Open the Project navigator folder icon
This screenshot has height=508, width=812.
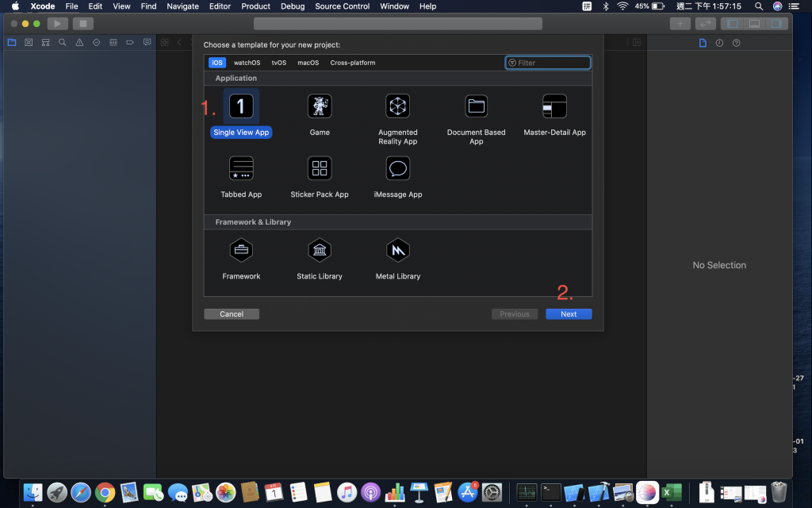(12, 43)
